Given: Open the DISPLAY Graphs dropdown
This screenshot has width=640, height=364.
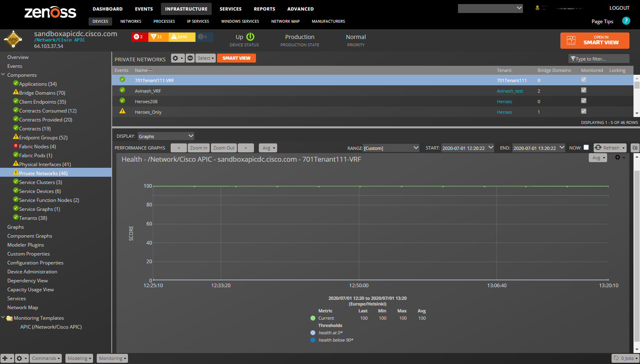Looking at the screenshot, I should click(x=166, y=136).
